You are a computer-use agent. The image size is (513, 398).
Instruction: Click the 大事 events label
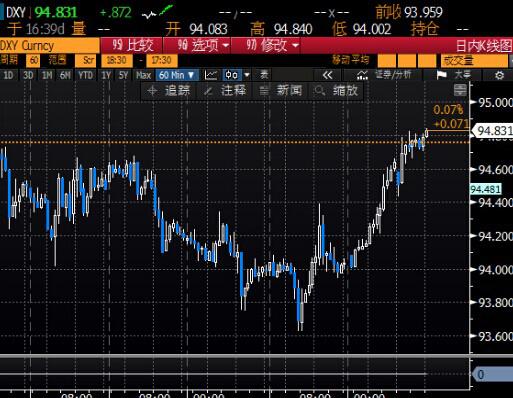[x=463, y=75]
